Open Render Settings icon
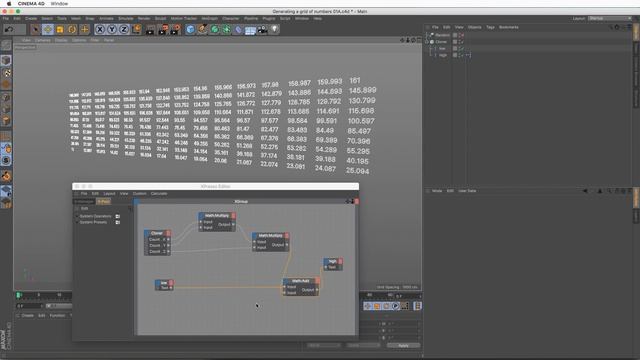This screenshot has height=360, width=640. pos(176,29)
